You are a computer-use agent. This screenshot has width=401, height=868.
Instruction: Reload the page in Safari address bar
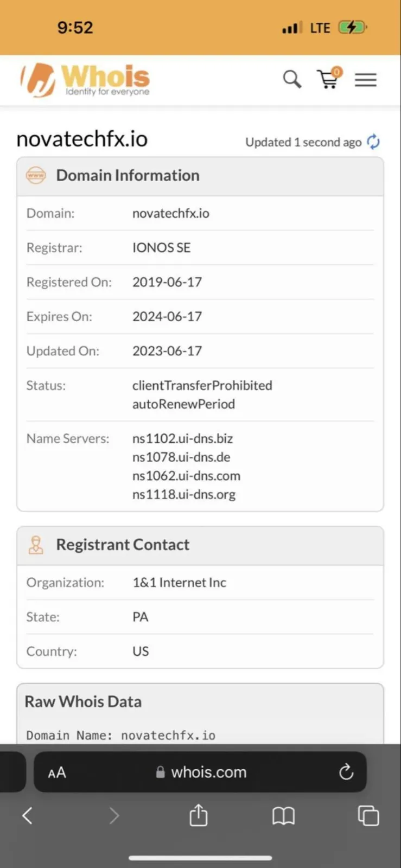(x=346, y=771)
